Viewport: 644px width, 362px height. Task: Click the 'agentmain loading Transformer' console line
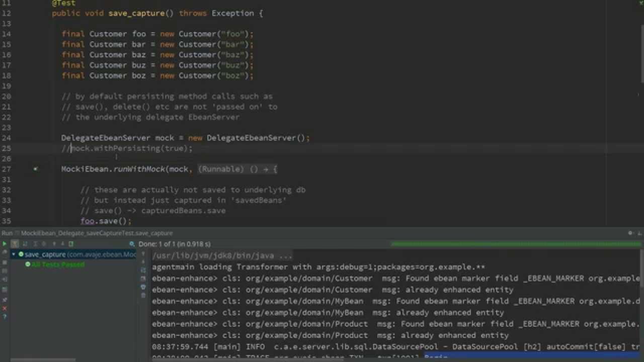pos(318,267)
